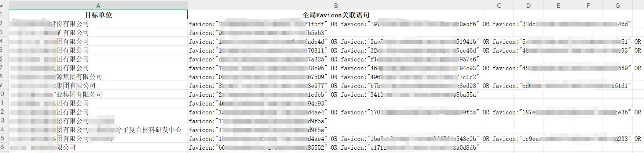Click the column G header

(618, 6)
